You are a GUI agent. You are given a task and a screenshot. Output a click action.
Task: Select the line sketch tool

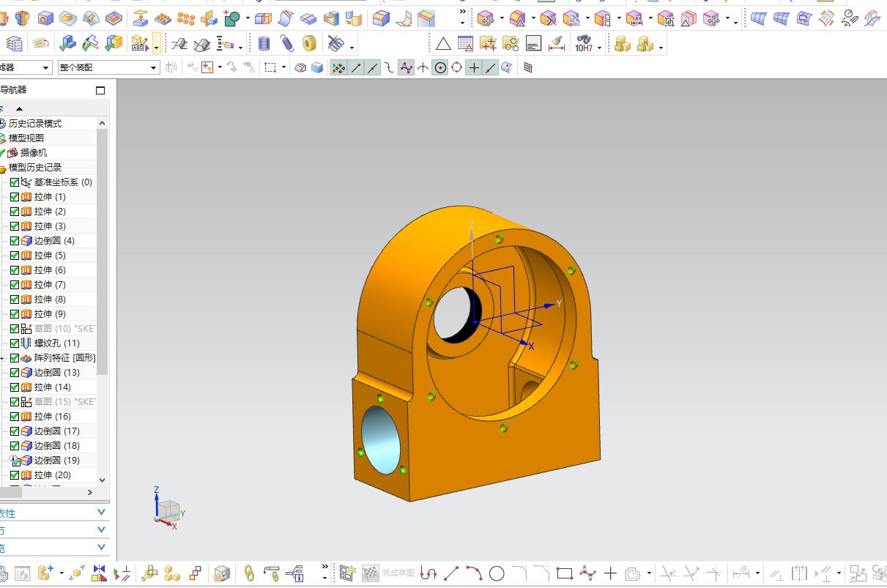coord(452,573)
